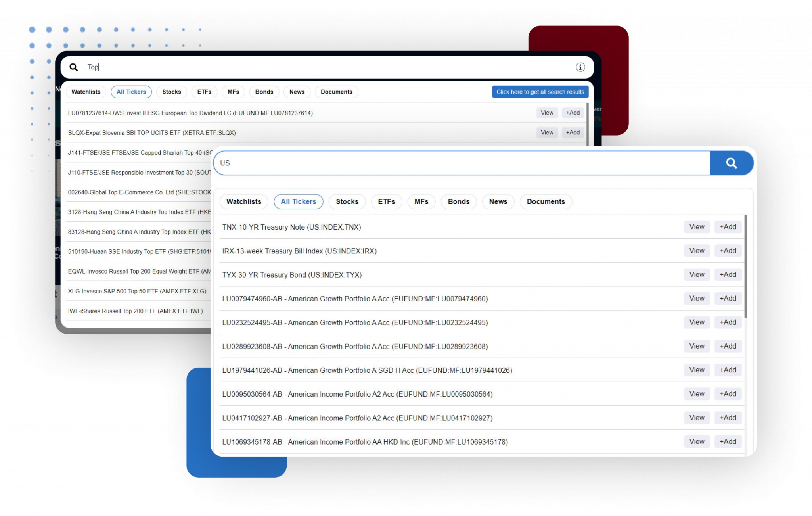The image size is (812, 516).
Task: Add IRX-13-week Treasury Bill Index
Action: coord(728,251)
